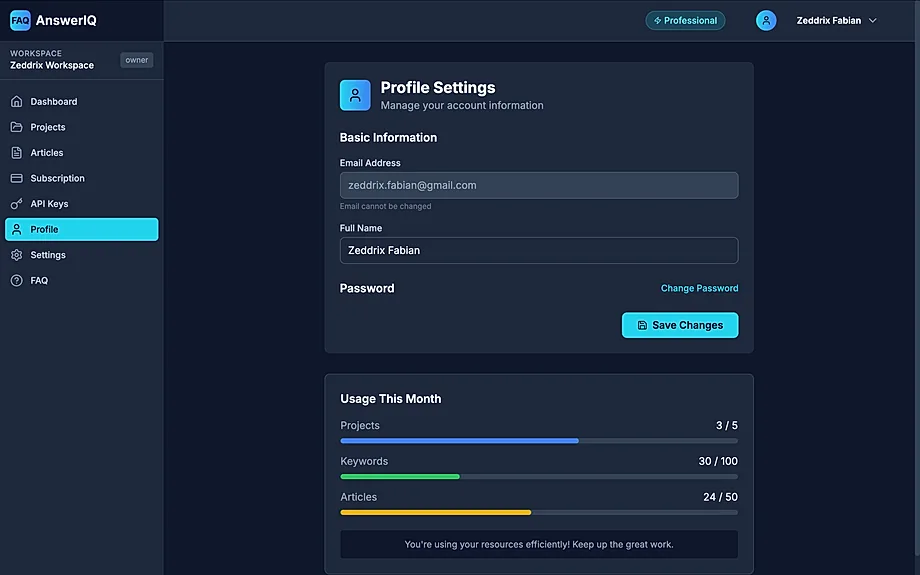Screen dimensions: 920x575
Task: Click the Projects usage progress bar
Action: pos(539,441)
